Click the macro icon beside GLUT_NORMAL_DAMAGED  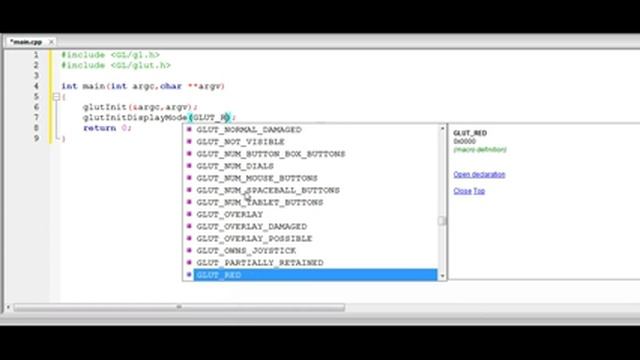point(189,129)
